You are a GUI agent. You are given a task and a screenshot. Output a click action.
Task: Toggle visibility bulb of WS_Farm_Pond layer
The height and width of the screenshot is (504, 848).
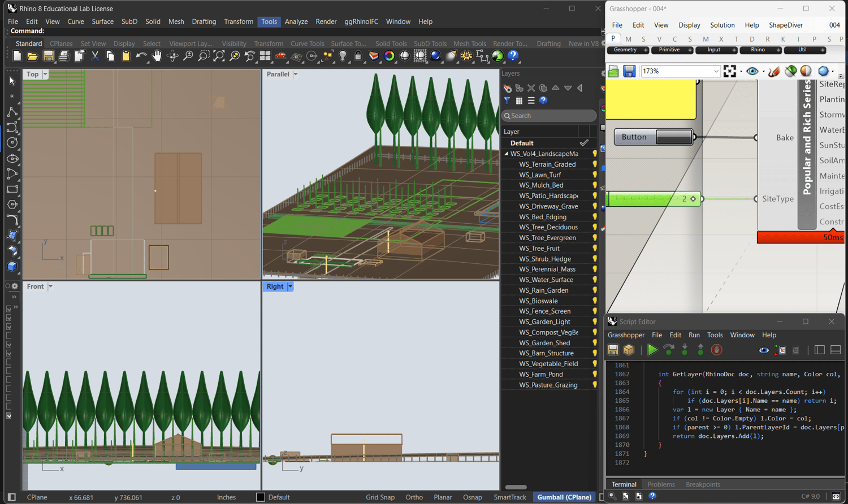click(x=594, y=375)
